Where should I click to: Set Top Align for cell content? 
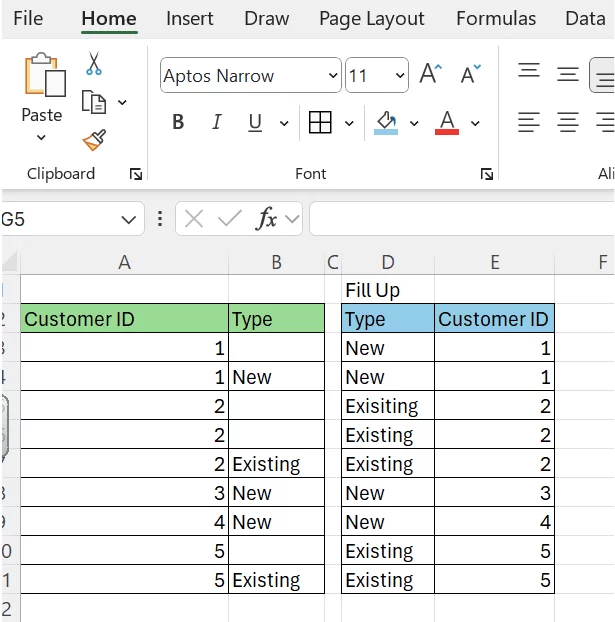[529, 71]
